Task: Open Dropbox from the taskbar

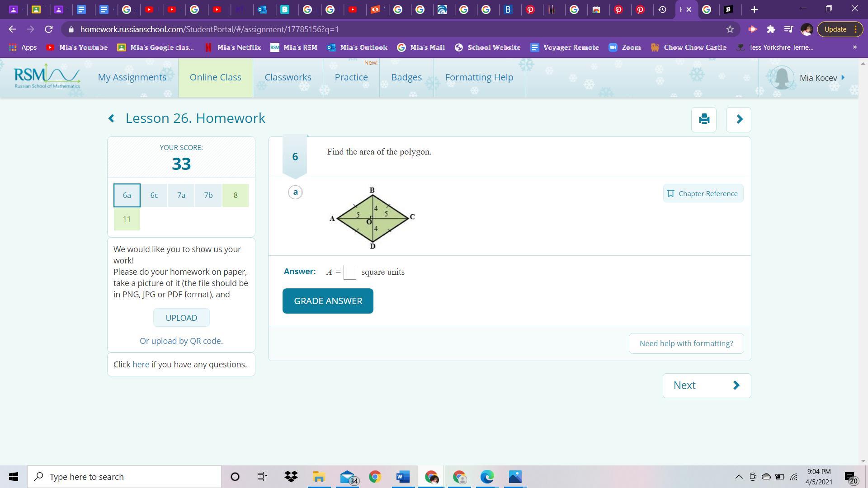Action: (x=291, y=477)
